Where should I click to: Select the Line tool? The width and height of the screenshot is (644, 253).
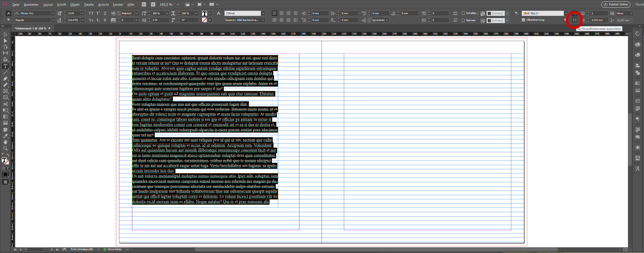tap(5, 73)
